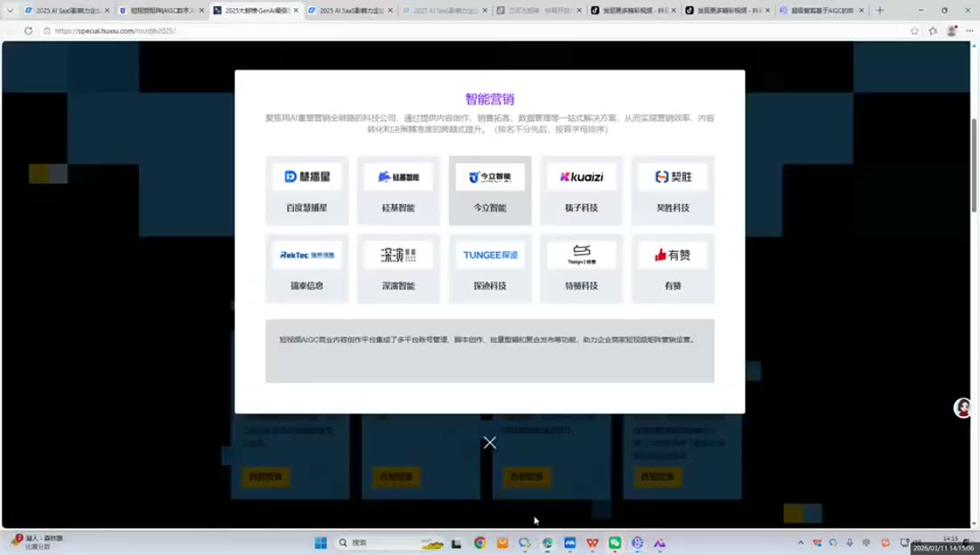
Task: Close the 智能营销 popup with the X
Action: (490, 443)
